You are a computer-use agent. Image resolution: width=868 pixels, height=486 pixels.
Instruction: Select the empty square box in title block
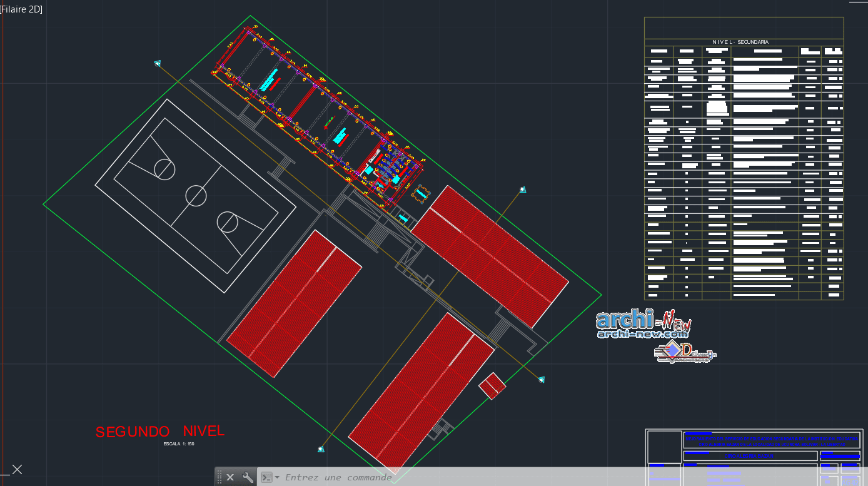pos(665,447)
